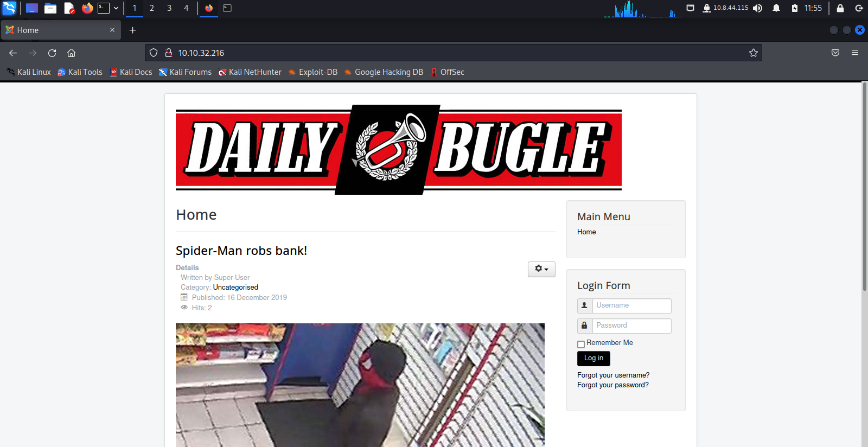Open the Kali applications menu
Viewport: 868px width, 447px height.
click(9, 8)
